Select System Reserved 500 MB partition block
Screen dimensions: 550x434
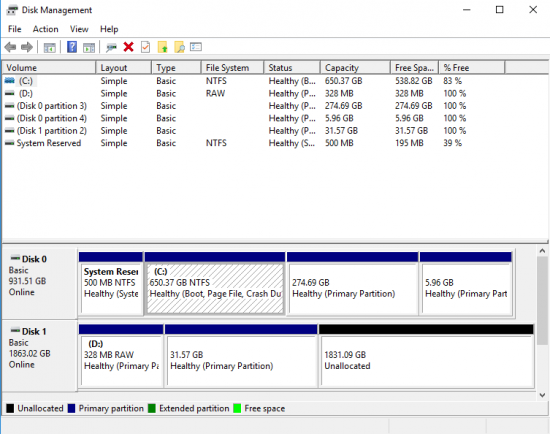[x=111, y=283]
